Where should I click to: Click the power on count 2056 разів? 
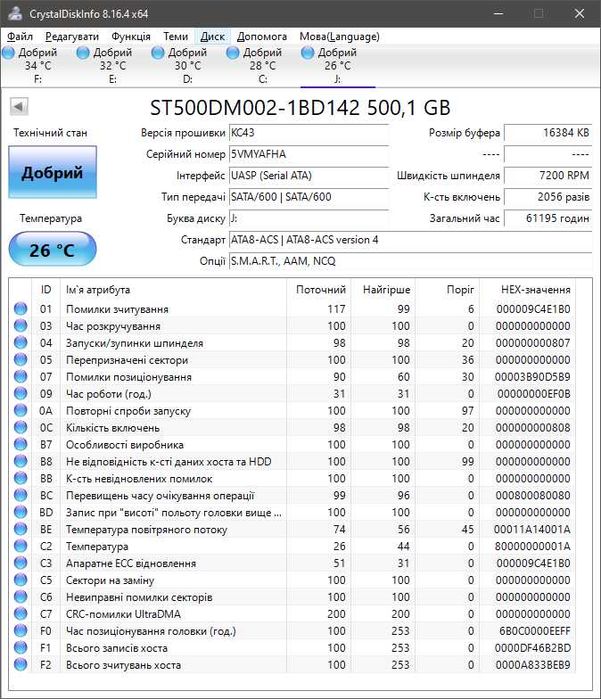[x=548, y=197]
